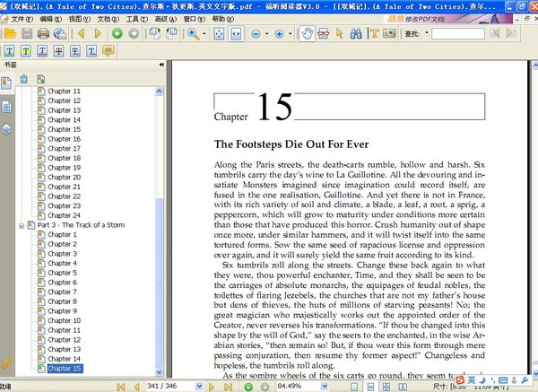The height and width of the screenshot is (392, 538).
Task: Open the magnifier zoom tool dropdown arrow
Action: coord(204,34)
